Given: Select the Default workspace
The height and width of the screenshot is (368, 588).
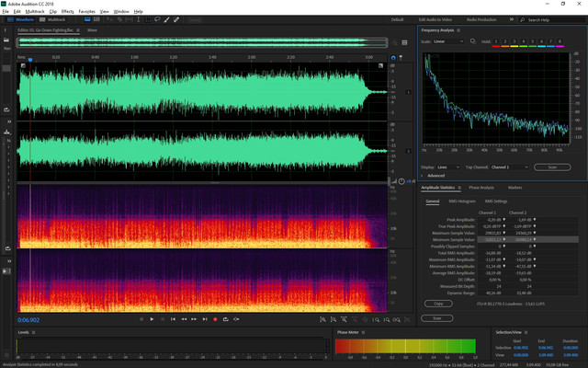Looking at the screenshot, I should 397,19.
